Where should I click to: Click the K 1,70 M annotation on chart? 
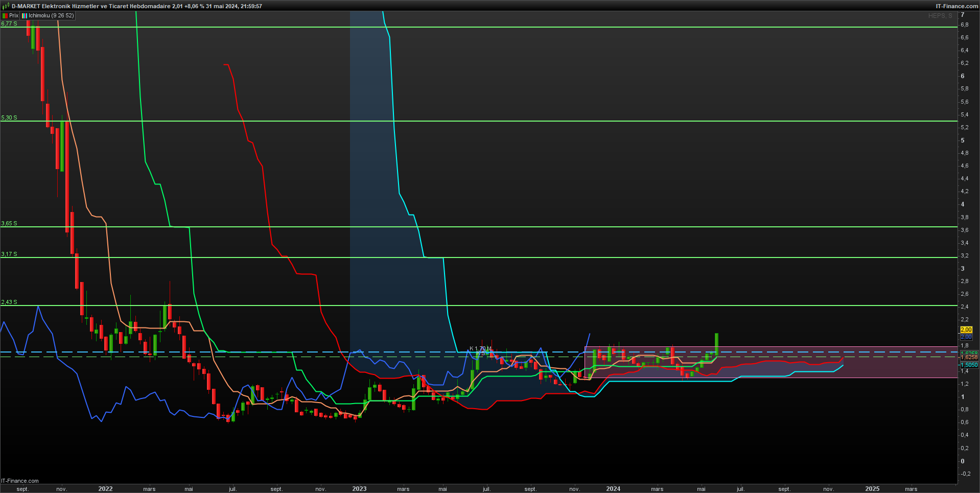(x=480, y=349)
